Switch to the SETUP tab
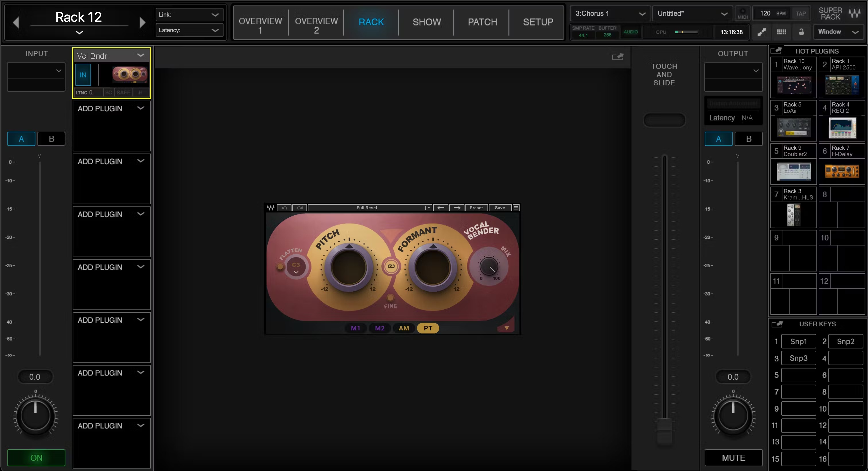This screenshot has height=471, width=868. click(538, 22)
